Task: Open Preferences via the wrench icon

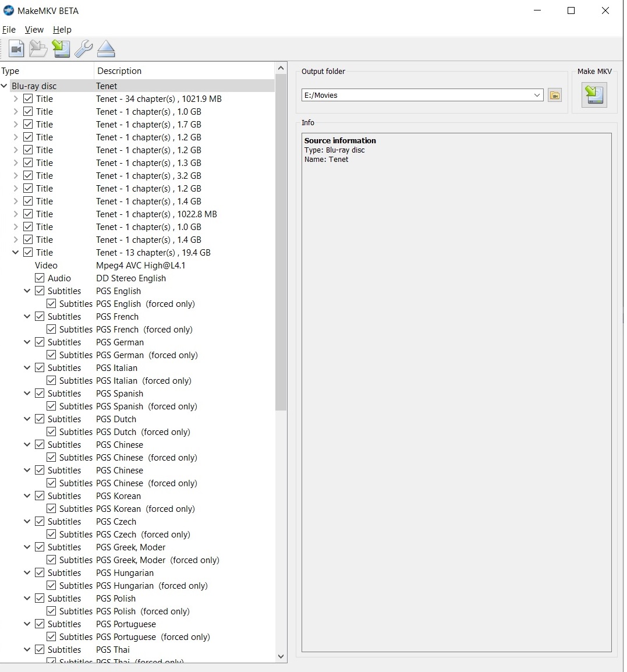Action: pos(83,48)
